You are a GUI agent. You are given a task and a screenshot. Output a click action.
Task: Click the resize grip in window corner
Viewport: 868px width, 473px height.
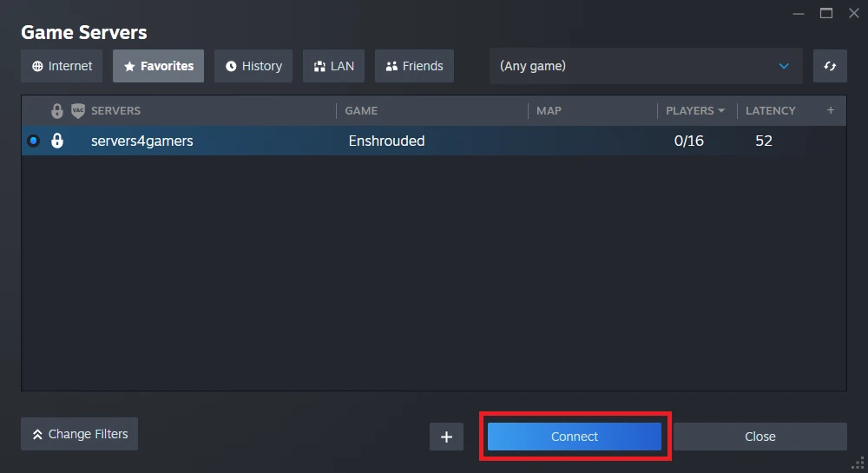click(x=858, y=463)
